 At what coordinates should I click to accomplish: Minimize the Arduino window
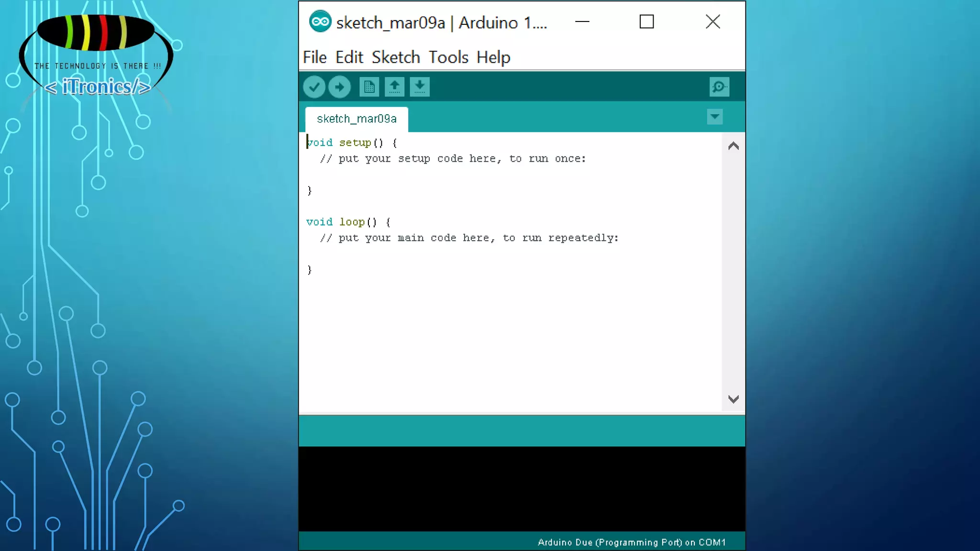click(x=582, y=22)
